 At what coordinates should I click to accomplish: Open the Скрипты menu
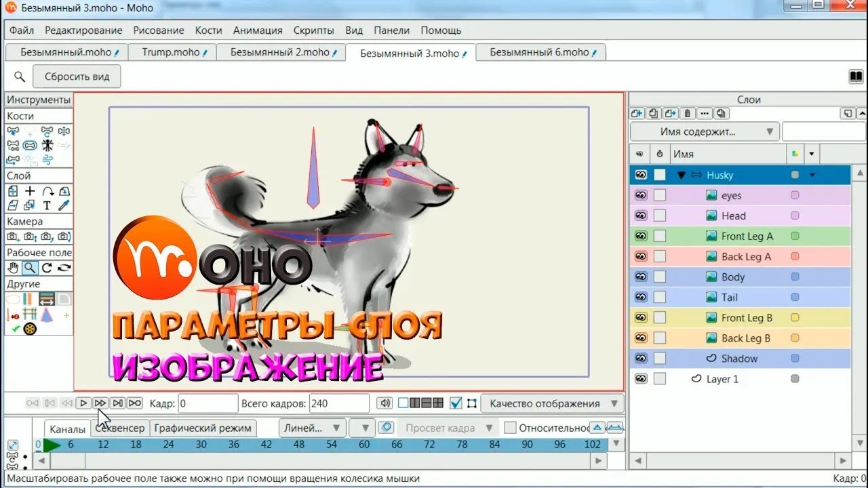tap(314, 30)
